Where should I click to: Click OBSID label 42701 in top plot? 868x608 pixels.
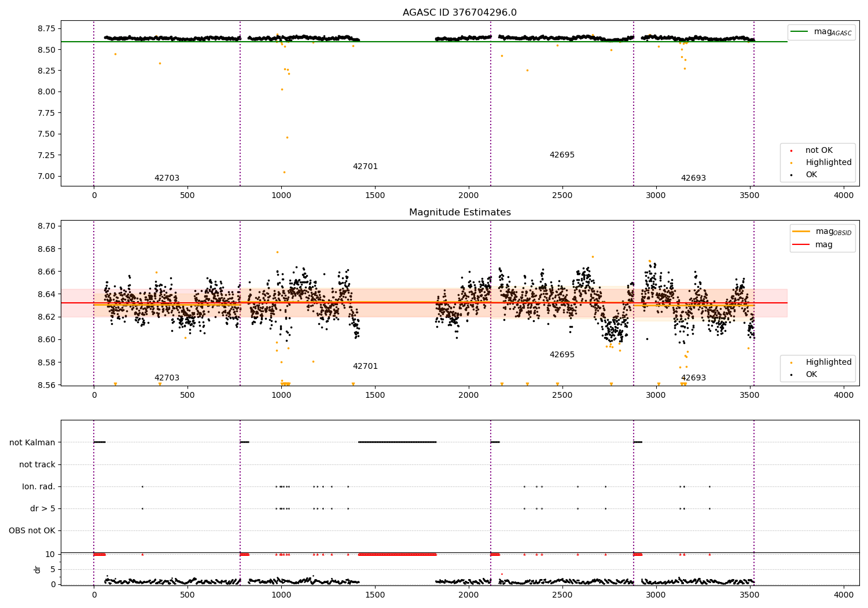[x=365, y=167]
